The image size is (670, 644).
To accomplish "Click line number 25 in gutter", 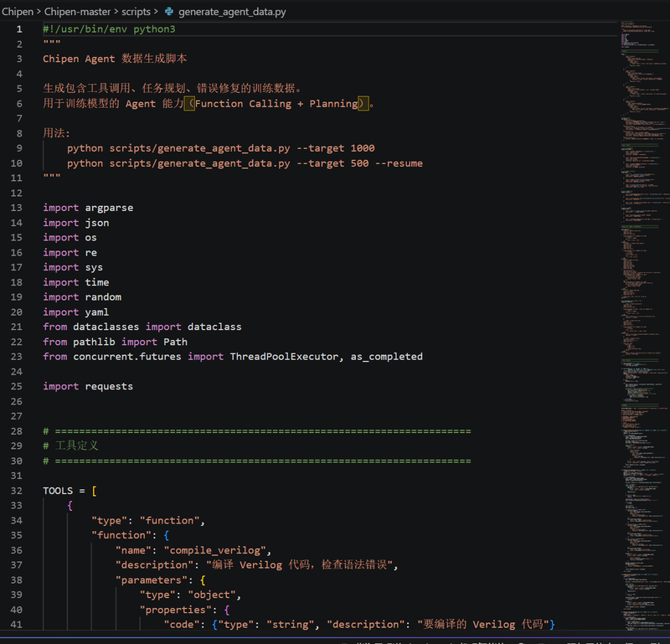I will tap(16, 386).
